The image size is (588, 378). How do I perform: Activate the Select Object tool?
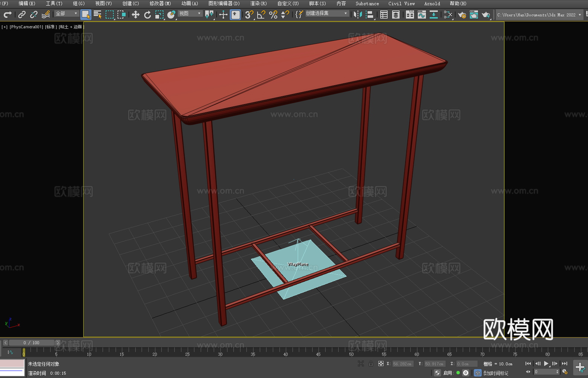coord(86,15)
